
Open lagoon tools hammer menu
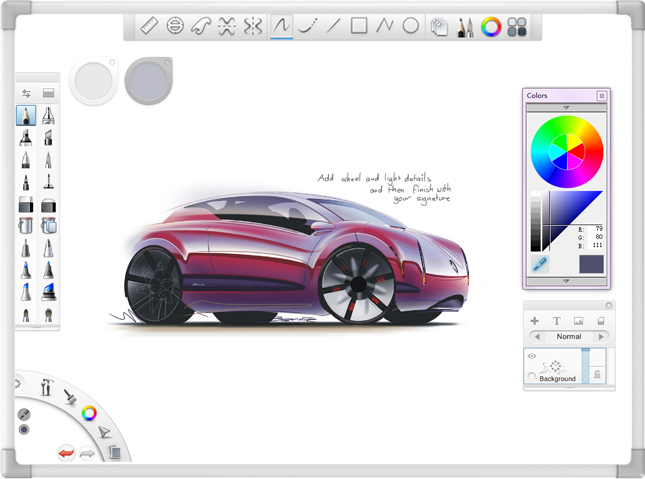click(46, 387)
